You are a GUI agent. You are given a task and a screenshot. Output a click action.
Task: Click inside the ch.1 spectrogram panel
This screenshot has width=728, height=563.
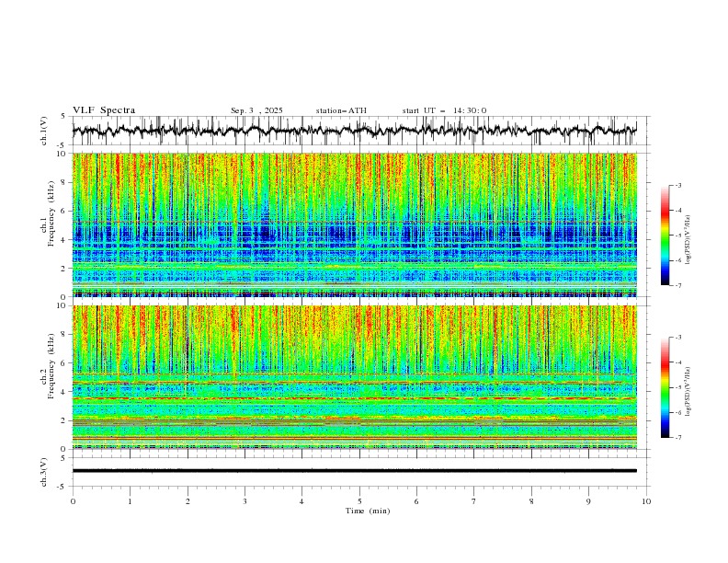point(355,224)
